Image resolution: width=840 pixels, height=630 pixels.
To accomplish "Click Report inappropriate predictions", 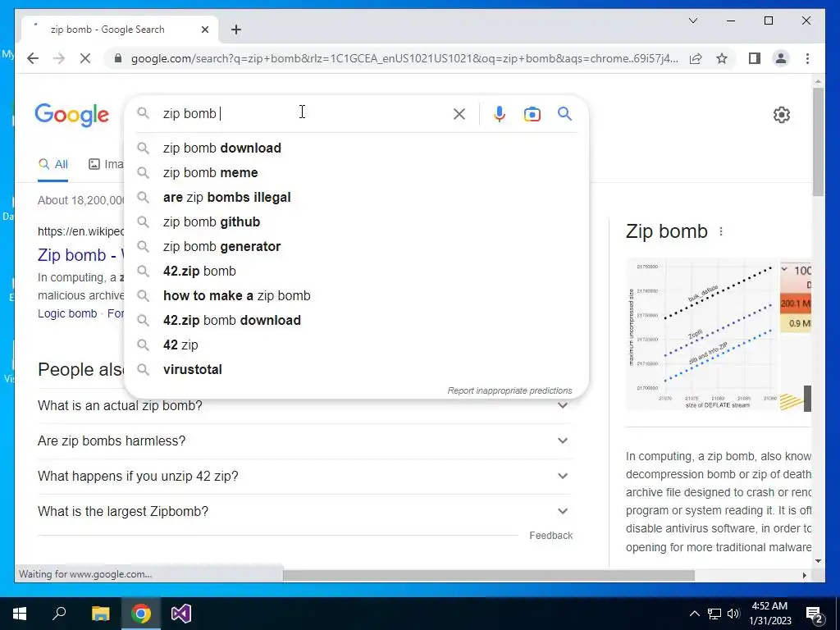I will click(509, 390).
